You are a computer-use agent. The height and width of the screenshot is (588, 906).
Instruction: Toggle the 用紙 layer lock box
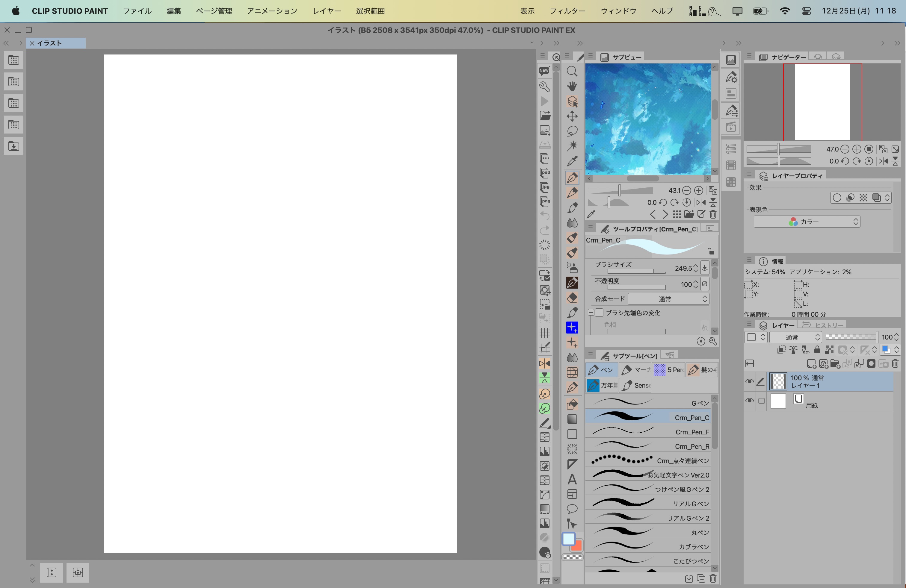tap(761, 401)
